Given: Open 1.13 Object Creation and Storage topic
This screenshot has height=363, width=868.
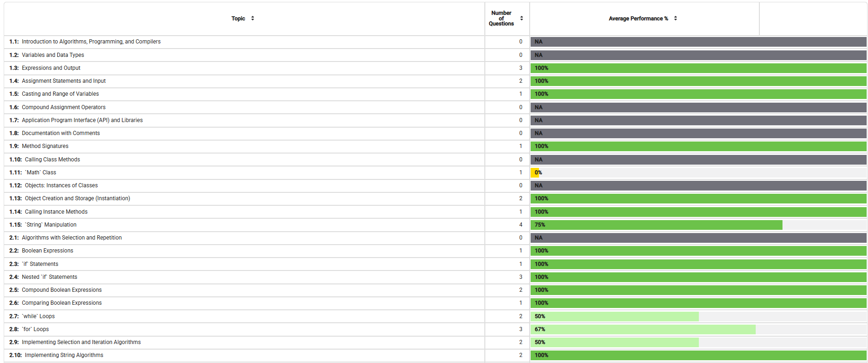Looking at the screenshot, I should 77,198.
